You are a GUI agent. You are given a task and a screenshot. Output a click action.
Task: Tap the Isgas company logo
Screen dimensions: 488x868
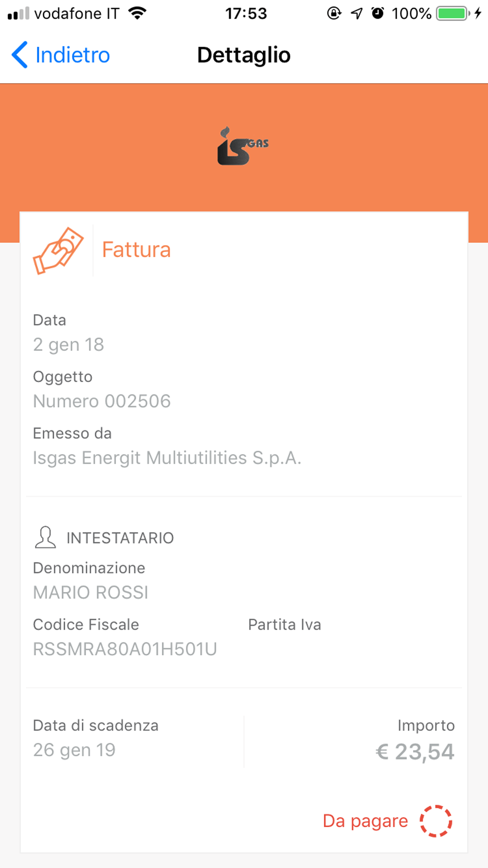(243, 146)
